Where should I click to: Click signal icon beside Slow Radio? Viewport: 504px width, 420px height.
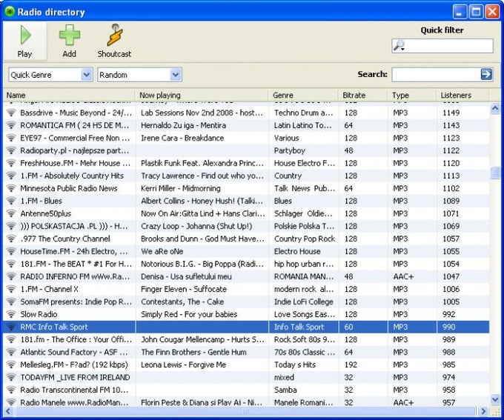11,314
